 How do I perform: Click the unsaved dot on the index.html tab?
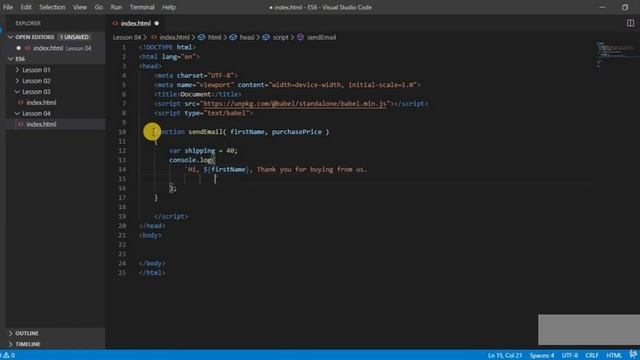(157, 23)
